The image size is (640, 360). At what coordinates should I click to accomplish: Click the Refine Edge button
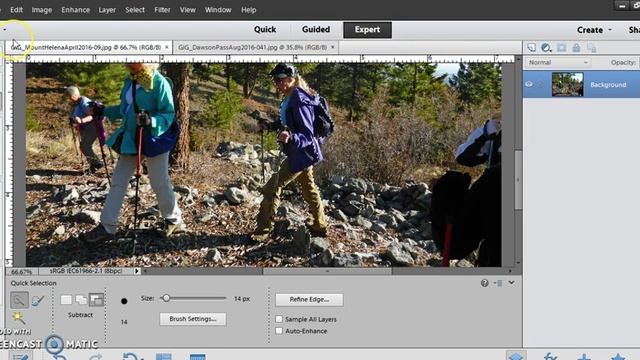point(309,300)
